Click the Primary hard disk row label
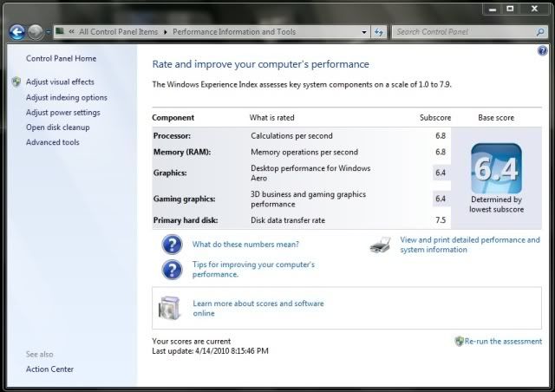 (x=186, y=220)
